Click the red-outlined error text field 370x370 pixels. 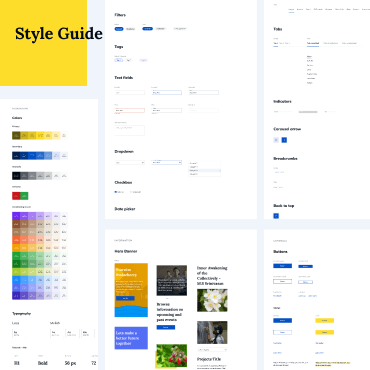[x=130, y=110]
